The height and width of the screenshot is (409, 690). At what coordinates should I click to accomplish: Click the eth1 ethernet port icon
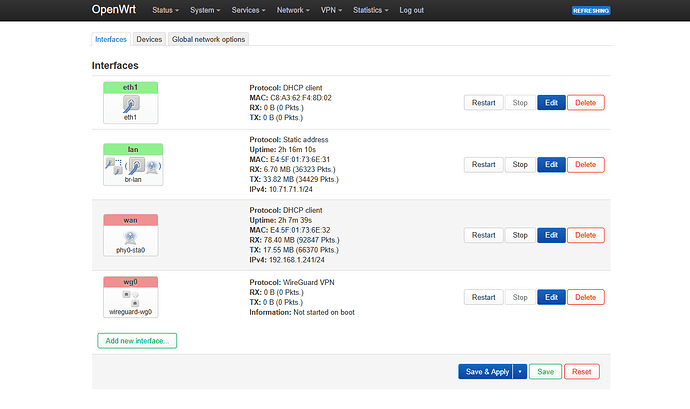[131, 103]
